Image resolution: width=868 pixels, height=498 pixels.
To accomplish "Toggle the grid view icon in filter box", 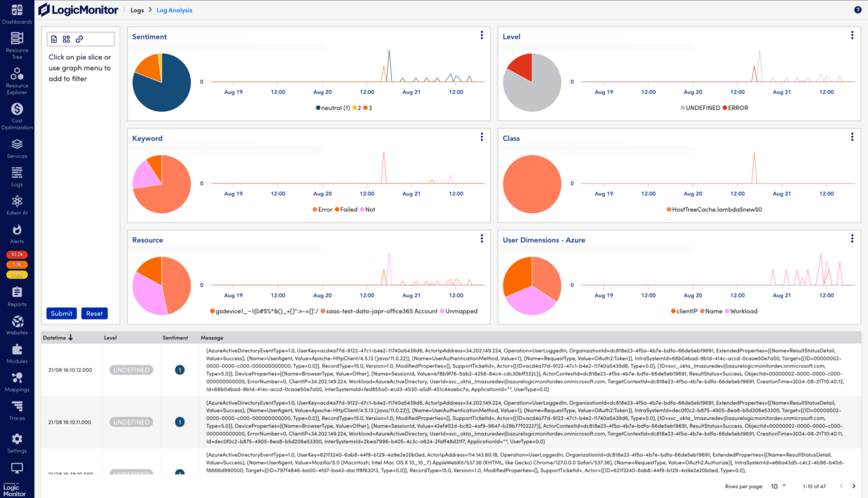I will pos(66,38).
